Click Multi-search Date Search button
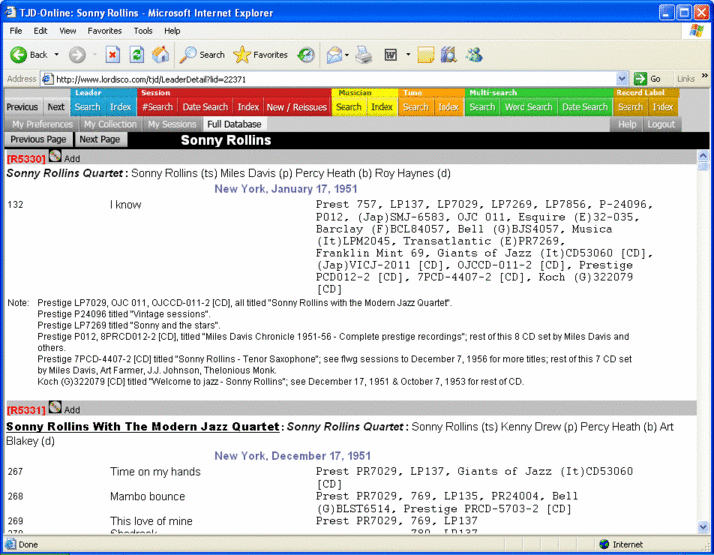714x555 pixels. coord(585,107)
